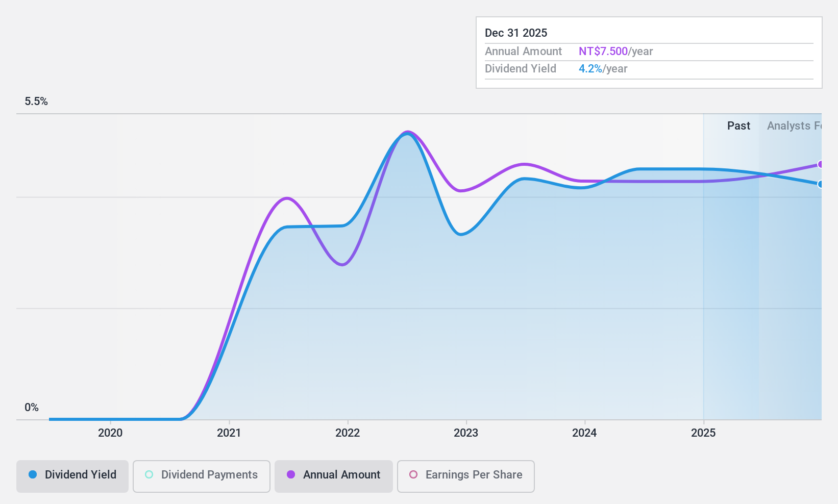Click the 2024 x-axis label
Viewport: 838px width, 504px height.
584,433
